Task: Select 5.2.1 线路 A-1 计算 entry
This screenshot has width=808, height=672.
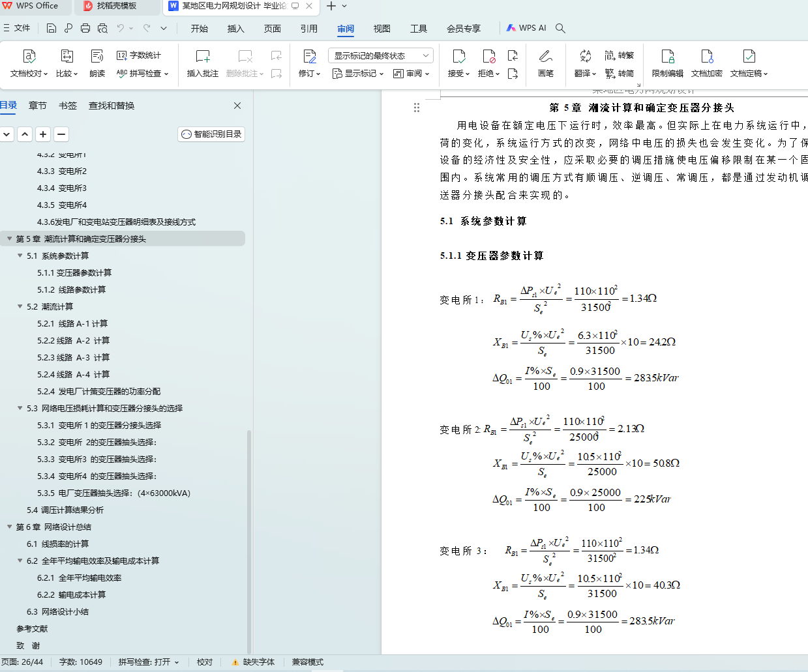Action: click(72, 323)
